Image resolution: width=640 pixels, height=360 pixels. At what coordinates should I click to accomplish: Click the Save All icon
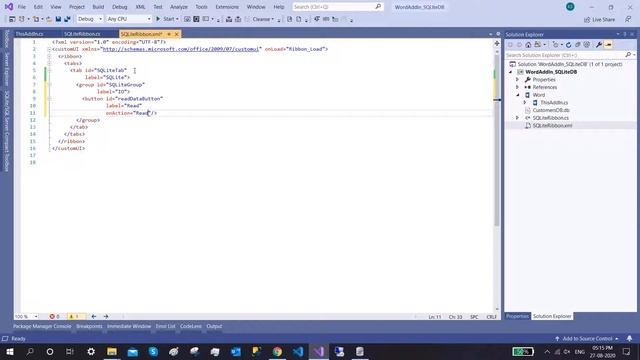pos(67,19)
